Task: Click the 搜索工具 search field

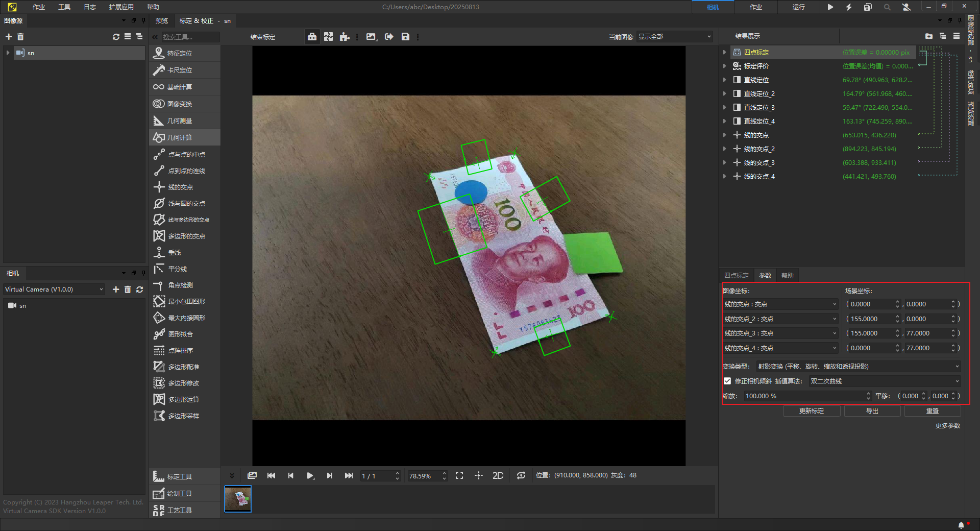Action: [190, 37]
